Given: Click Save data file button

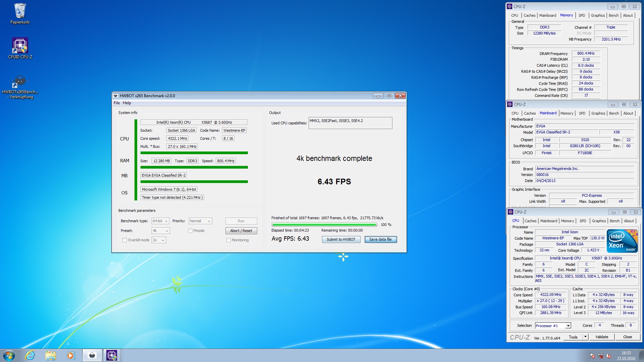Looking at the screenshot, I should pyautogui.click(x=381, y=239).
